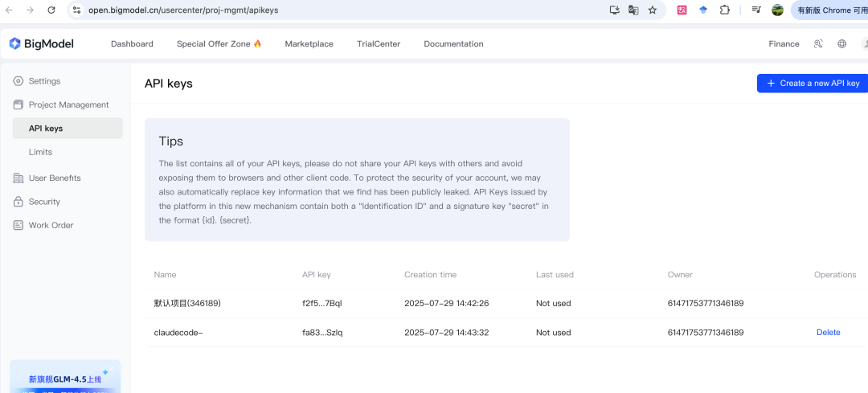The image size is (868, 393).
Task: Open the pink translation extension icon
Action: pos(682,10)
